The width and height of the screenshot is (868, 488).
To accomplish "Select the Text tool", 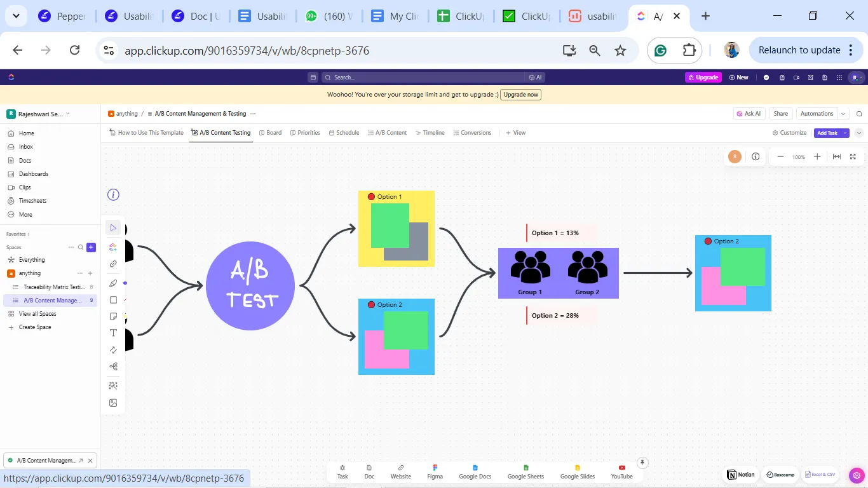I will coord(113,333).
